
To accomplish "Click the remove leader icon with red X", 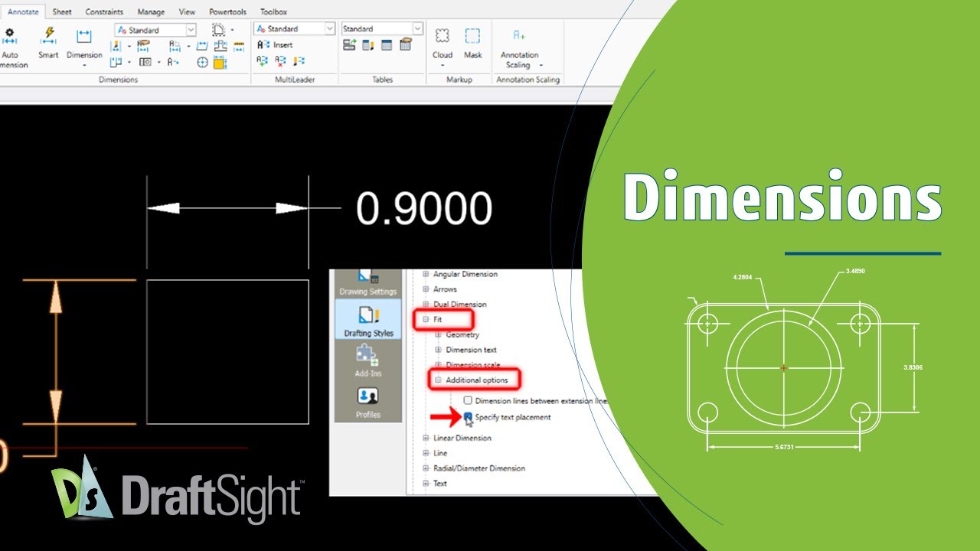I will coord(280,60).
